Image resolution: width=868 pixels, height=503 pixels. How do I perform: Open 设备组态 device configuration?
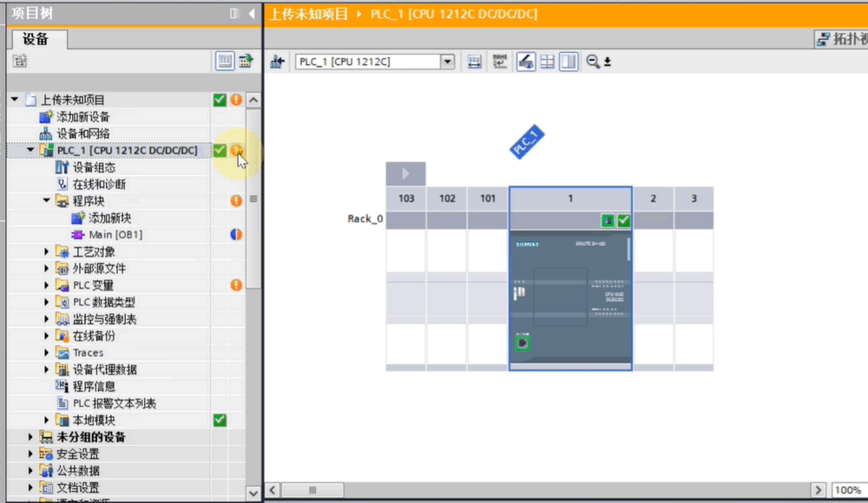click(x=93, y=167)
